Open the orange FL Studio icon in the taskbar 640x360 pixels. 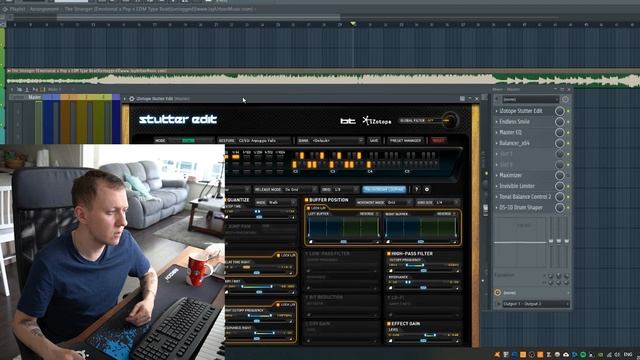pos(497,355)
